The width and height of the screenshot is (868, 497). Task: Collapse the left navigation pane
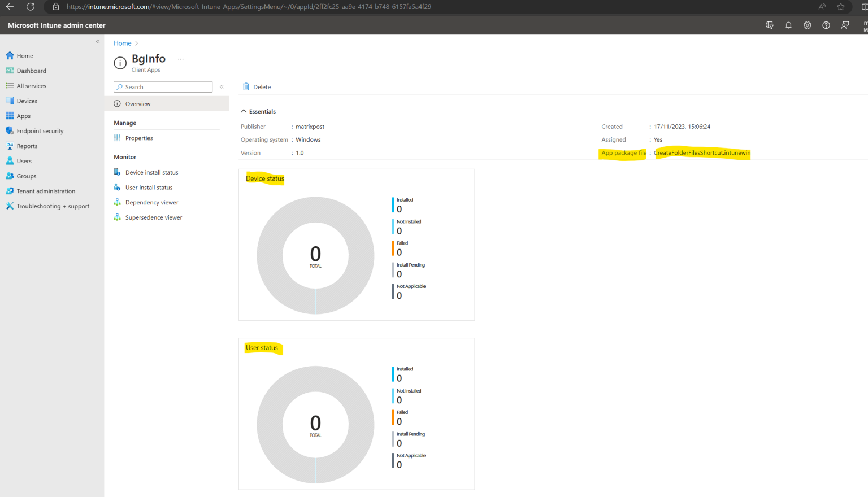pyautogui.click(x=97, y=41)
